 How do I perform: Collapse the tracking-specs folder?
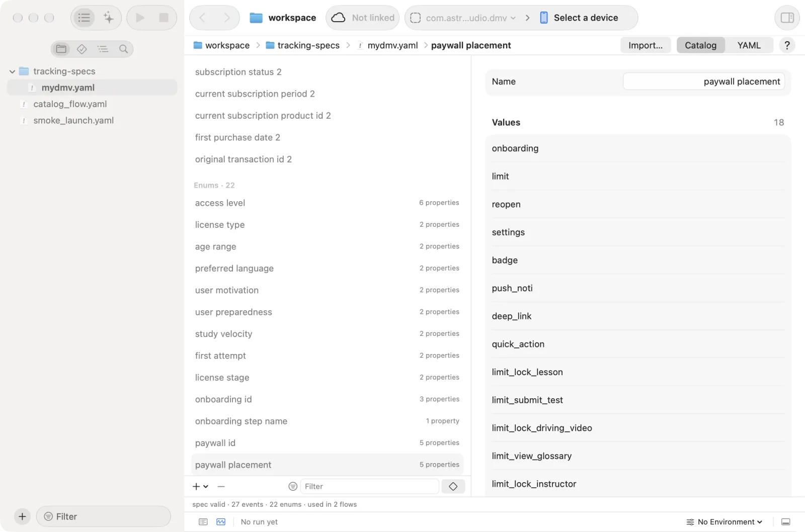[12, 71]
